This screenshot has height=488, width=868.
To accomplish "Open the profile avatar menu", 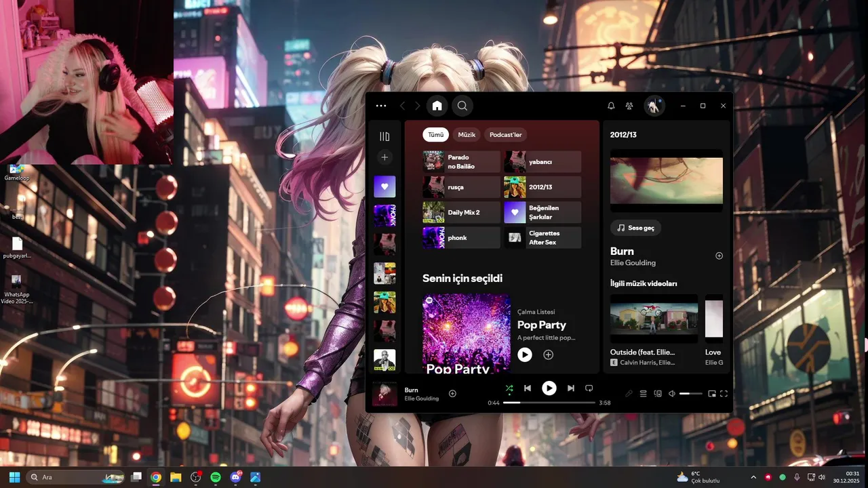I will coord(654,106).
